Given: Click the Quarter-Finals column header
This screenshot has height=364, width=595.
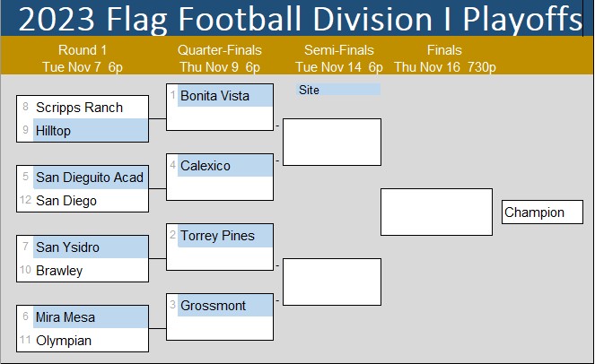Looking at the screenshot, I should tap(219, 58).
